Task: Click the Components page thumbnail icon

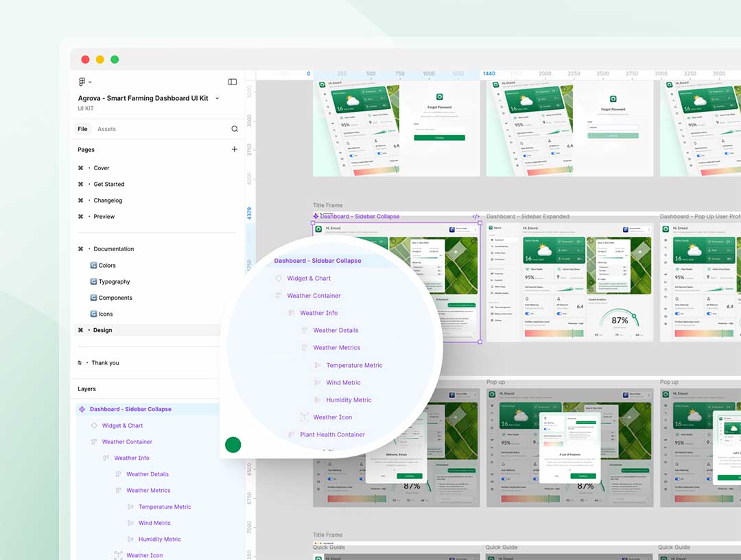Action: [93, 298]
